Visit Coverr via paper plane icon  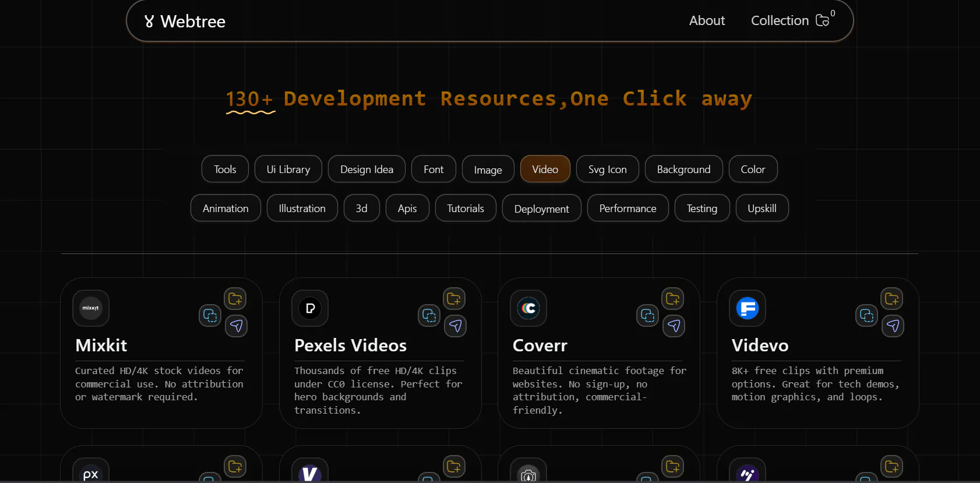tap(674, 326)
